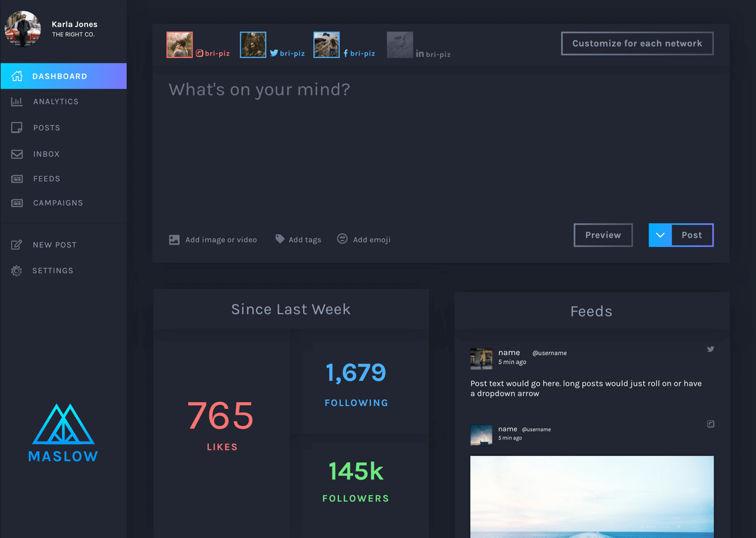Open the ocean image in second feed post
Image resolution: width=756 pixels, height=538 pixels.
click(x=592, y=496)
